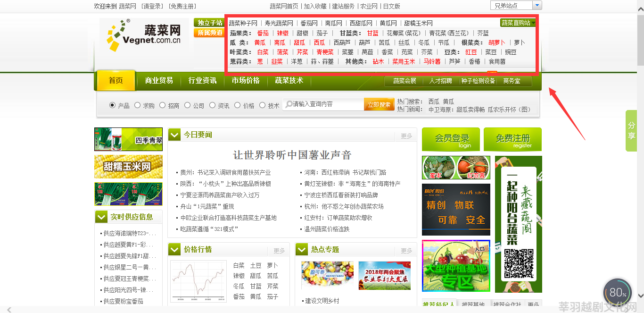
Task: Focus the 请输入查询内容 search field
Action: coord(323,104)
